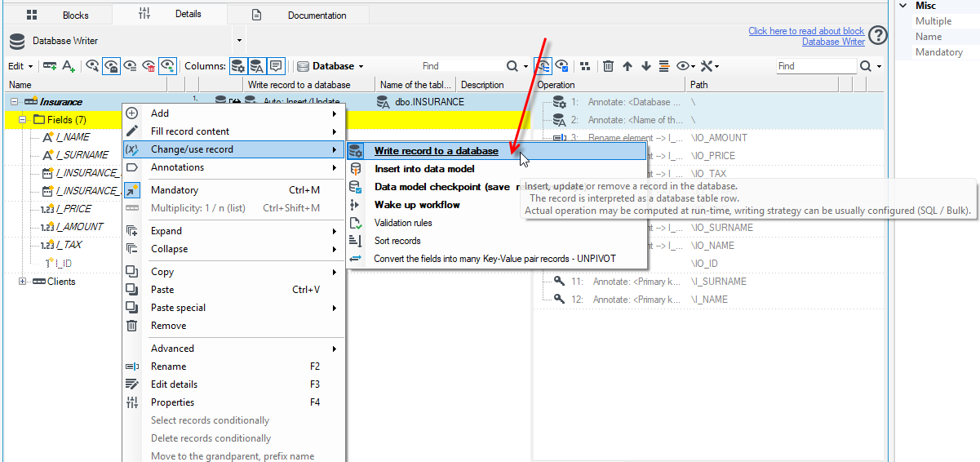This screenshot has height=462, width=980.
Task: Toggle the eye with blue checkbox icon
Action: pyautogui.click(x=562, y=66)
